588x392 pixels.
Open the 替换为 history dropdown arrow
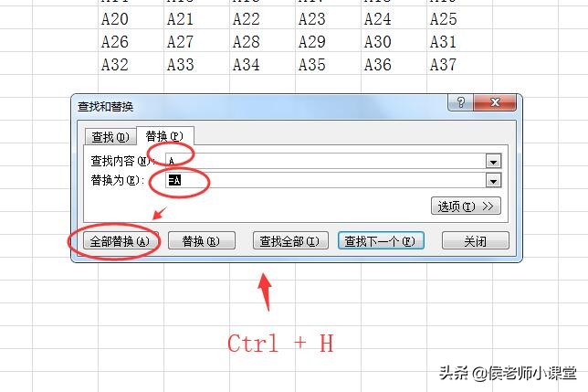[x=493, y=180]
